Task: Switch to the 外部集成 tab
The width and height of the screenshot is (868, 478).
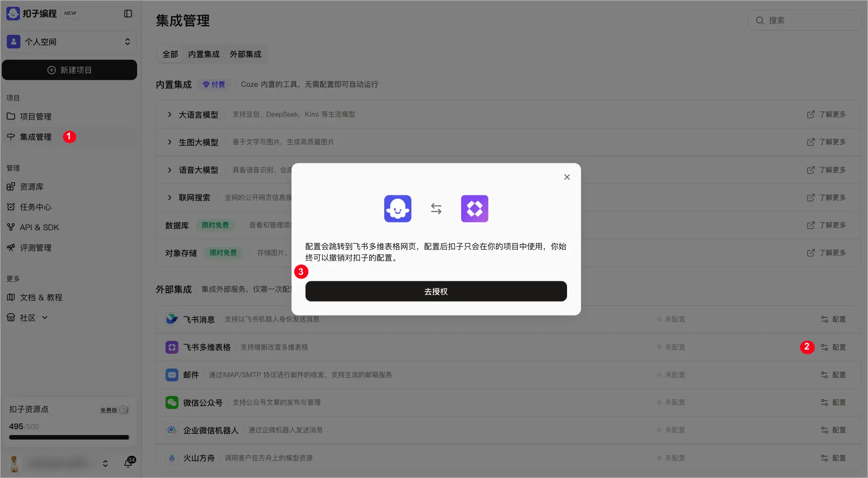Action: (245, 54)
